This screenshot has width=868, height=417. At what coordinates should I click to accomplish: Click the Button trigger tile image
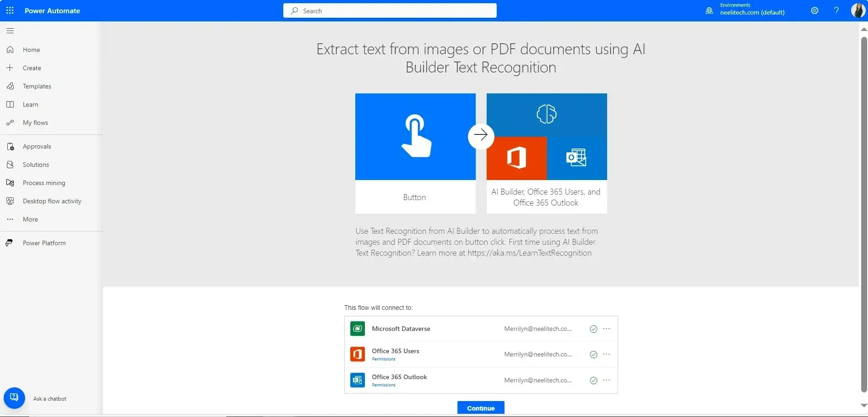pos(415,137)
